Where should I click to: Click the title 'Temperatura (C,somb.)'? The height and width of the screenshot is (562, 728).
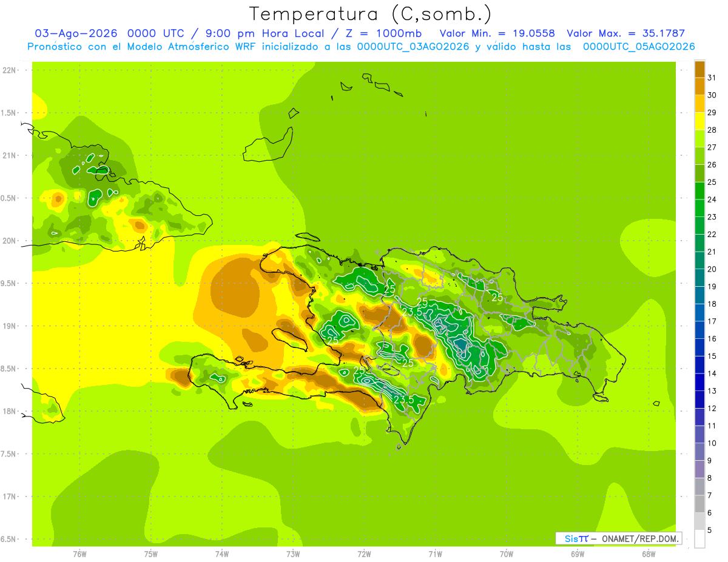[x=370, y=13]
